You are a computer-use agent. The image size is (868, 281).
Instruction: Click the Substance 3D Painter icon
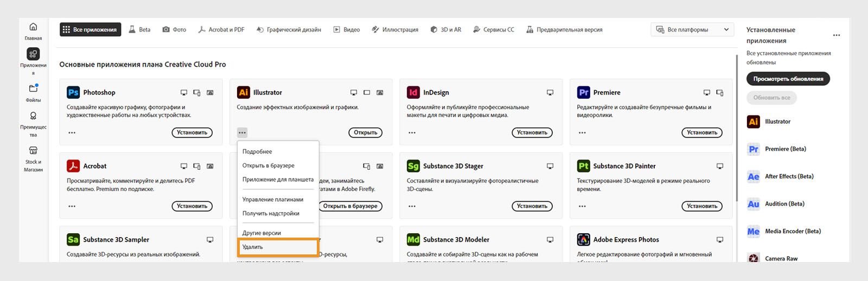pyautogui.click(x=583, y=166)
